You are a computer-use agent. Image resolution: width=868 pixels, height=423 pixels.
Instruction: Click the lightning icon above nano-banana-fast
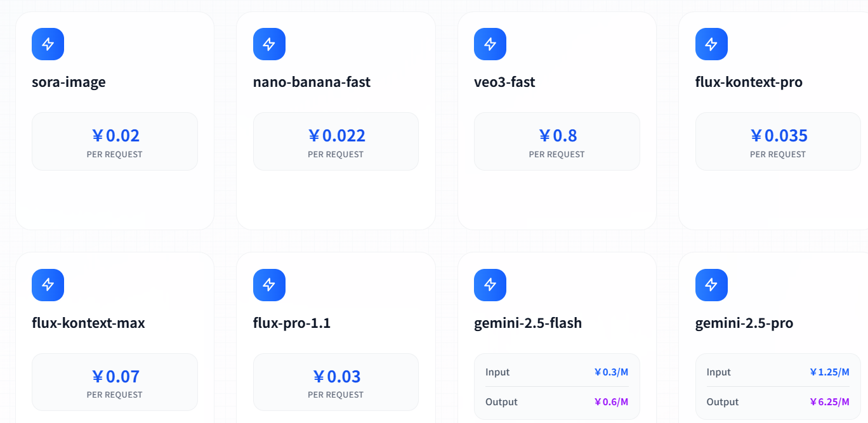[269, 44]
